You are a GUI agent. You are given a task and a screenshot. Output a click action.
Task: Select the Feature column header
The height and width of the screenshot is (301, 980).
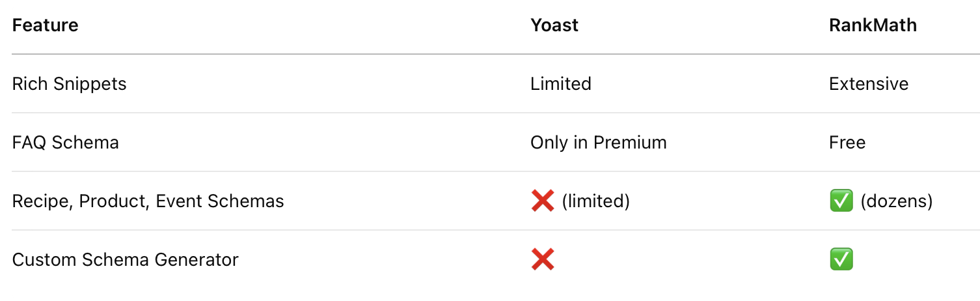[x=46, y=25]
